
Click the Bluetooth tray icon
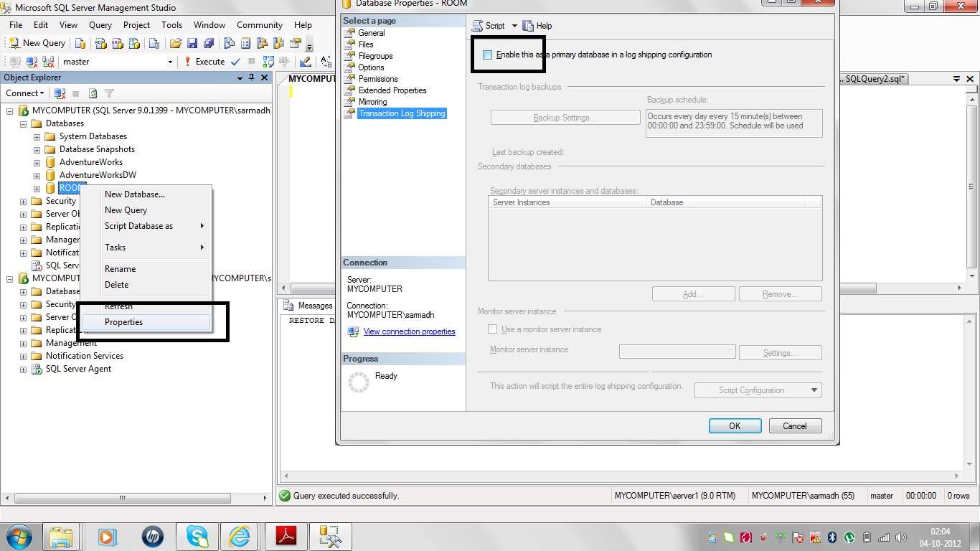point(833,537)
